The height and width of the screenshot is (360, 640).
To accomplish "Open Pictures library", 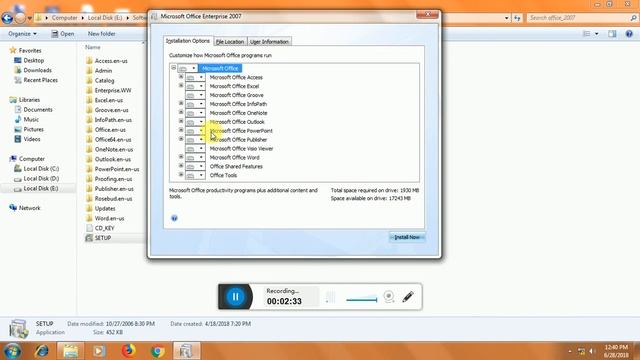I will (29, 129).
